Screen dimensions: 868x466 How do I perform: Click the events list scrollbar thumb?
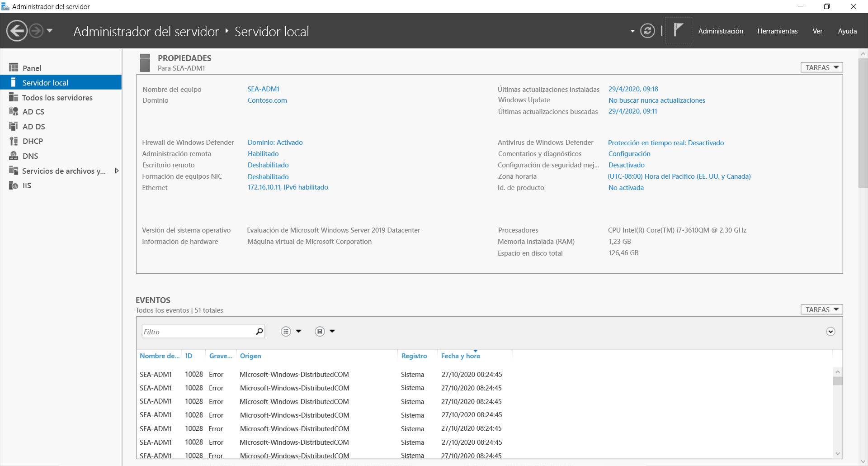pos(838,381)
